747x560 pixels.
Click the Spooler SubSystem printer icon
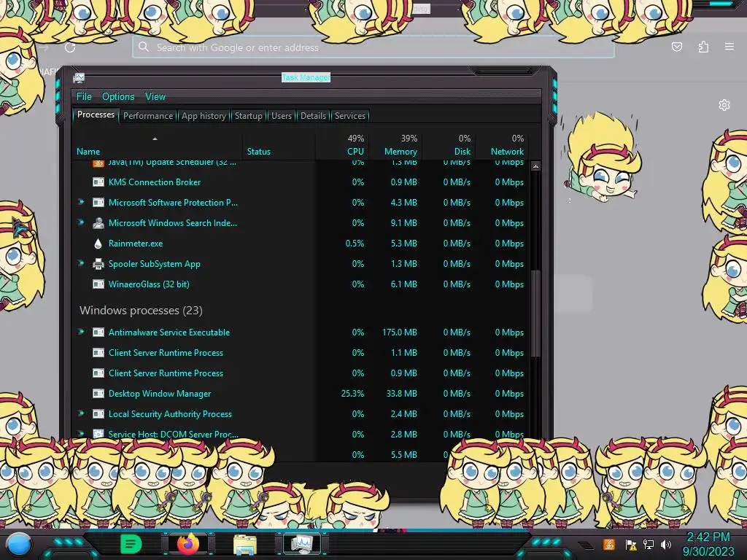tap(98, 264)
